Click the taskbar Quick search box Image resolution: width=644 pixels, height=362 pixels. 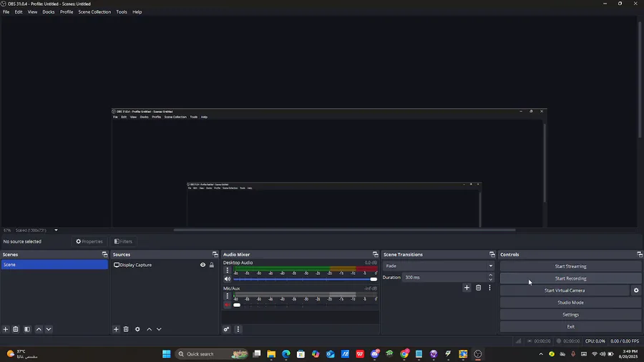point(213,354)
